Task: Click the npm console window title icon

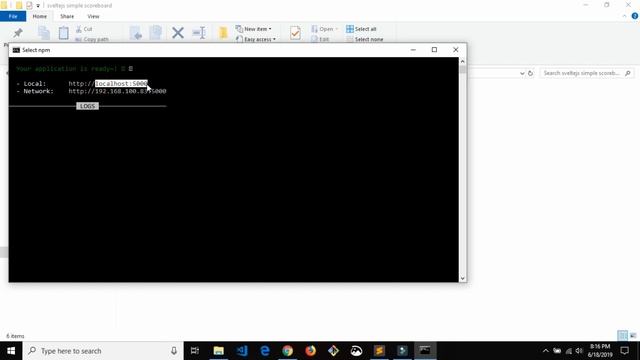Action: pos(16,50)
